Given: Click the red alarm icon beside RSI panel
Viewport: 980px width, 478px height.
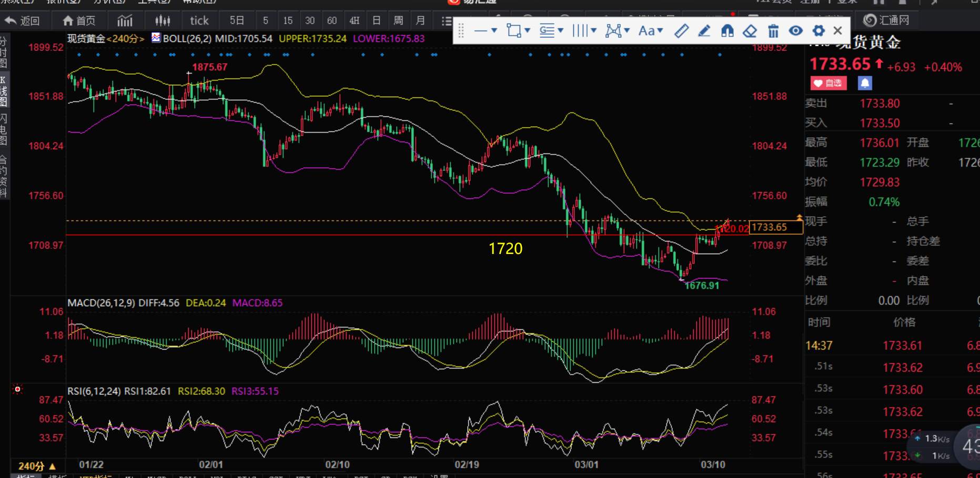Looking at the screenshot, I should tap(17, 389).
